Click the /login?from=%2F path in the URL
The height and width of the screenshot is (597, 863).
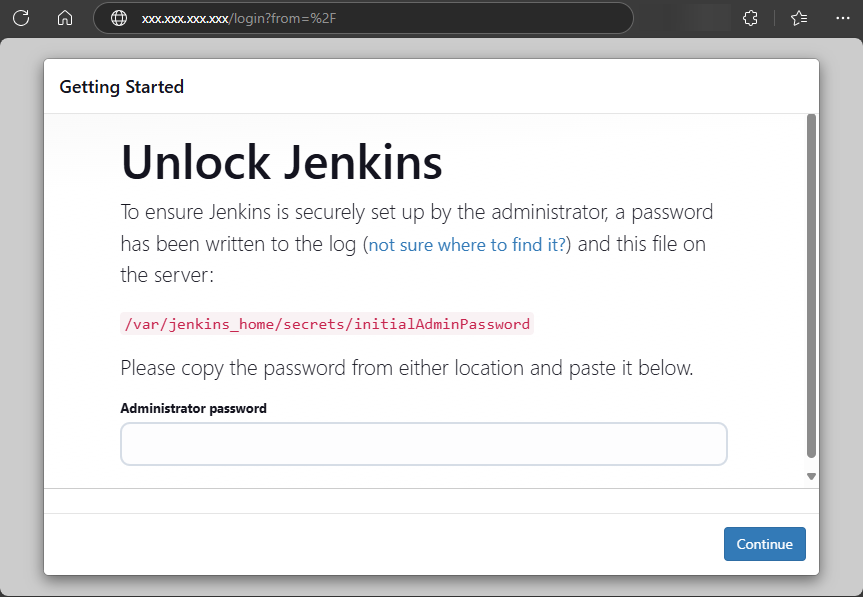click(283, 19)
